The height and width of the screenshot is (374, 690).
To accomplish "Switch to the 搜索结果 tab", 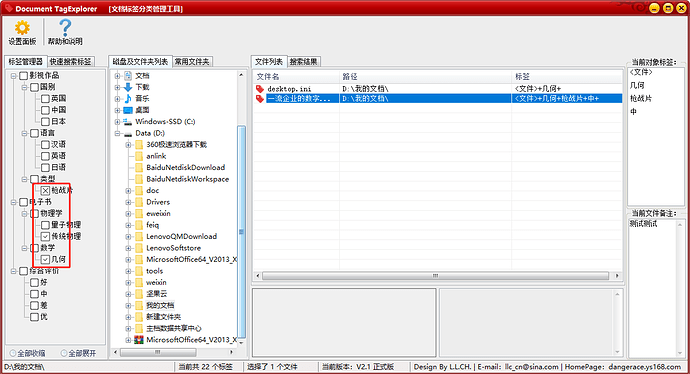I will click(x=304, y=62).
